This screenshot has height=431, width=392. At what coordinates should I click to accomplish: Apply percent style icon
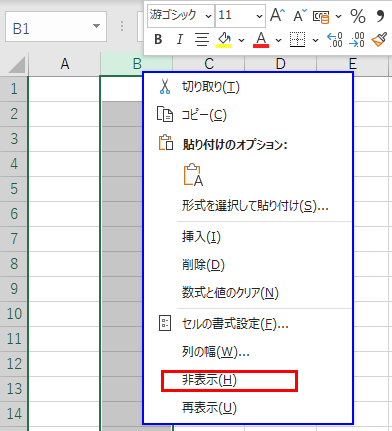[358, 16]
